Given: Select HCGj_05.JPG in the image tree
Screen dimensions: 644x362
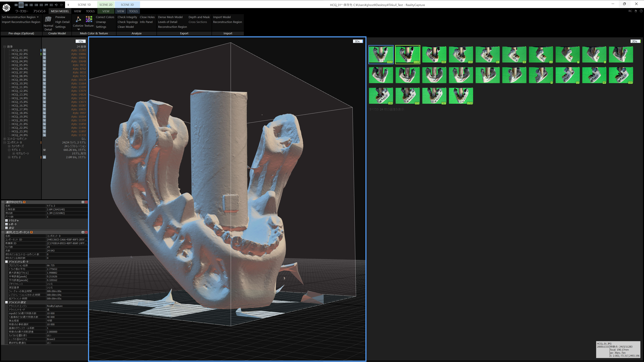Looking at the screenshot, I should (x=20, y=65).
